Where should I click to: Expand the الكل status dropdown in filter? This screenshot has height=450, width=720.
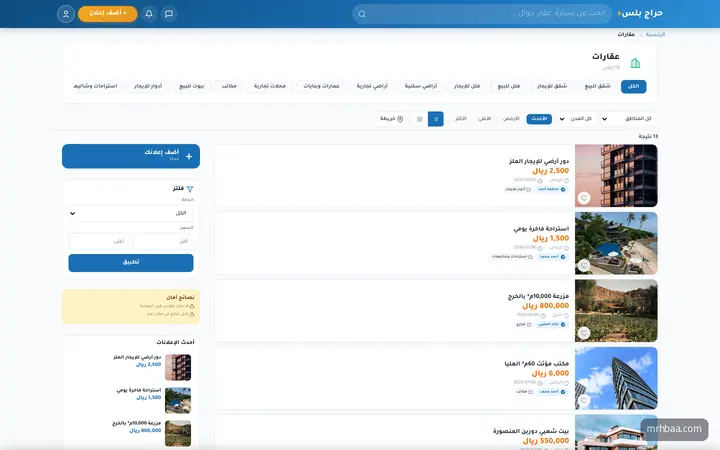tap(131, 213)
